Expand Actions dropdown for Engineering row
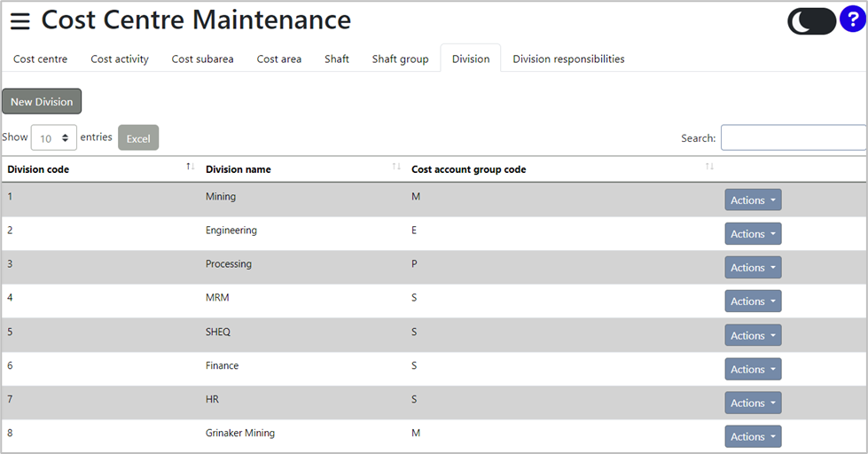 [x=753, y=233]
